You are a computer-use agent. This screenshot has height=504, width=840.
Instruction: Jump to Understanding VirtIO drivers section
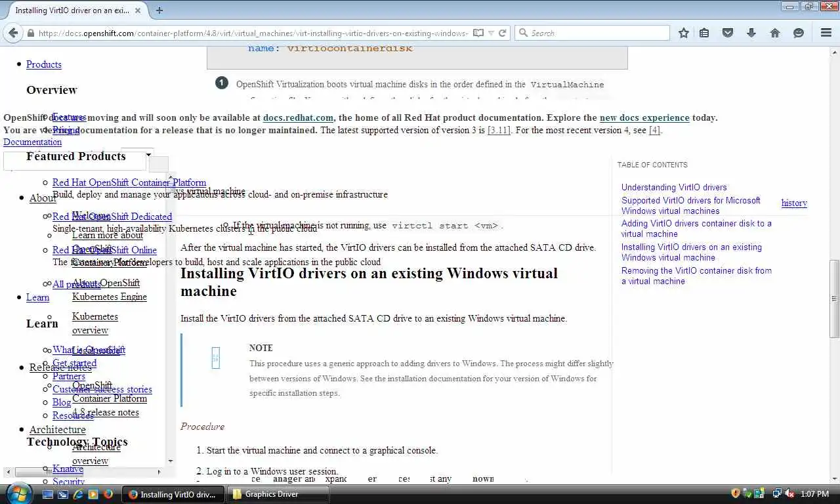tap(674, 187)
